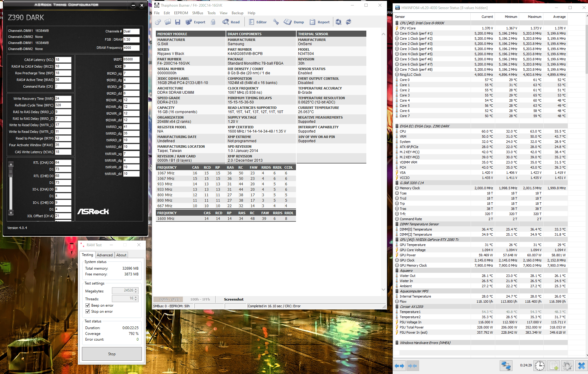Click Thaiphoon Burner scroll down arrow
This screenshot has height=374, width=588.
[383, 289]
